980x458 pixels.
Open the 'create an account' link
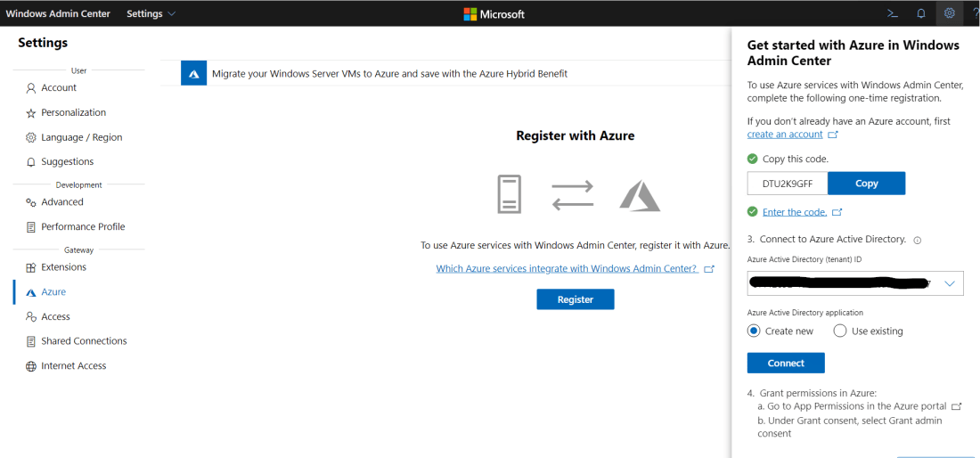(x=785, y=135)
